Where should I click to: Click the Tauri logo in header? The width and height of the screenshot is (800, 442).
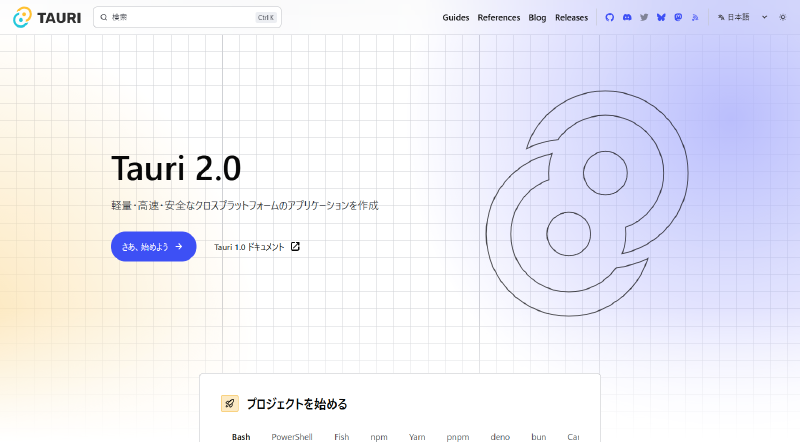point(47,17)
